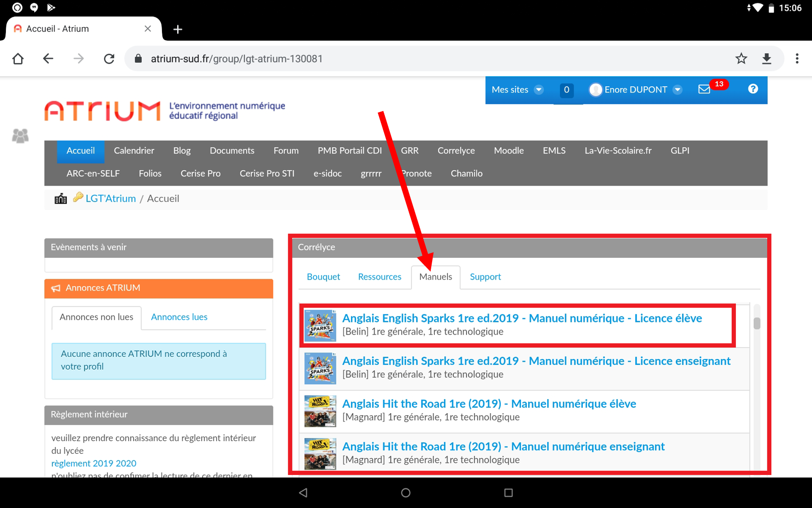Open the Accueil menu item
The width and height of the screenshot is (812, 508).
81,151
